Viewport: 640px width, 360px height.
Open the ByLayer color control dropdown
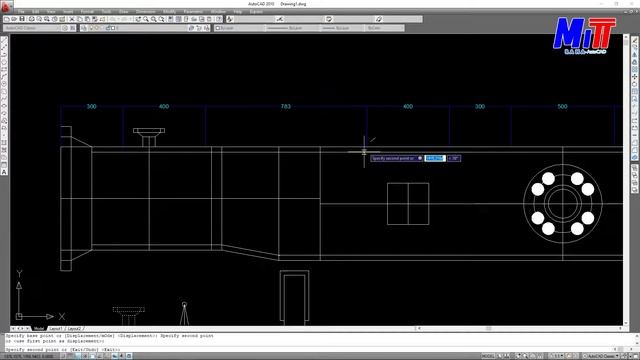[x=239, y=28]
